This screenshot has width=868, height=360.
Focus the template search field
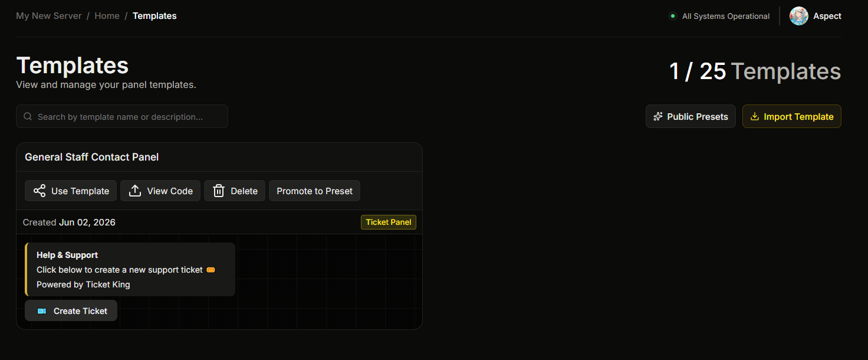point(122,116)
